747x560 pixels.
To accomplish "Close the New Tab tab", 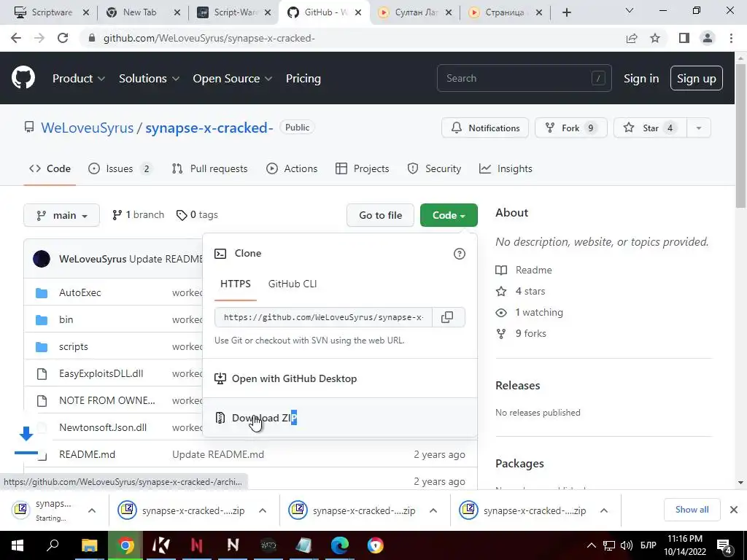I will [x=177, y=13].
